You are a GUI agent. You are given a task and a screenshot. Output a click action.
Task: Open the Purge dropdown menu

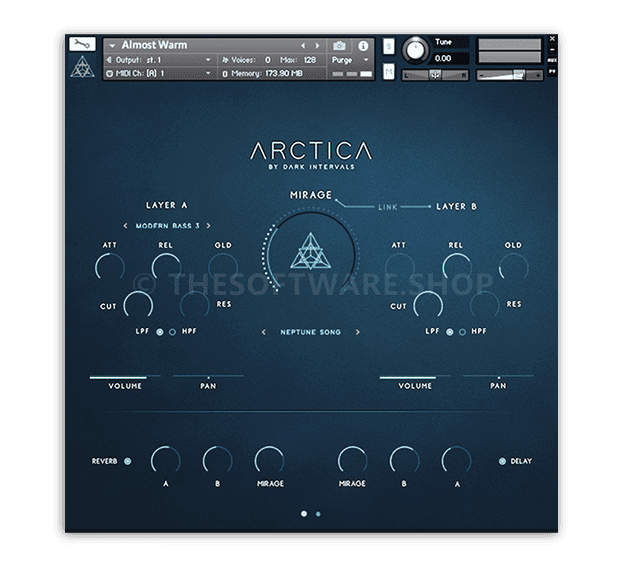pyautogui.click(x=350, y=60)
